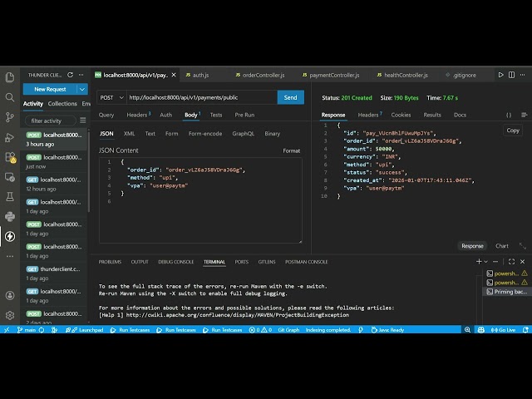
Task: Expand the New Request dropdown arrow
Action: pyautogui.click(x=81, y=89)
